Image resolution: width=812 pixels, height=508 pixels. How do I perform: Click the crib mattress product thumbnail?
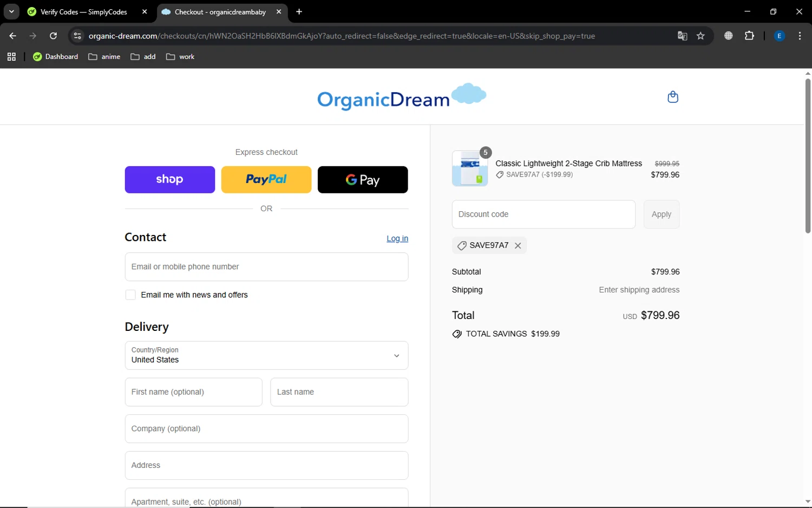pyautogui.click(x=470, y=168)
